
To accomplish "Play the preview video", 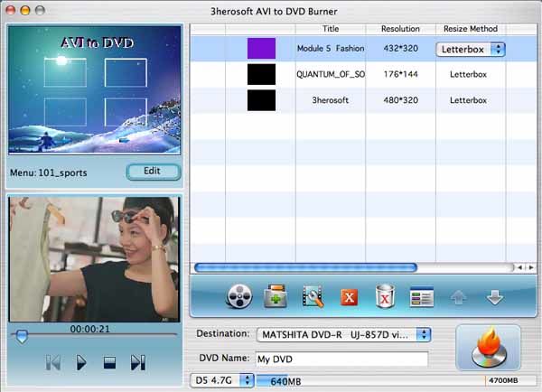I will coord(81,362).
